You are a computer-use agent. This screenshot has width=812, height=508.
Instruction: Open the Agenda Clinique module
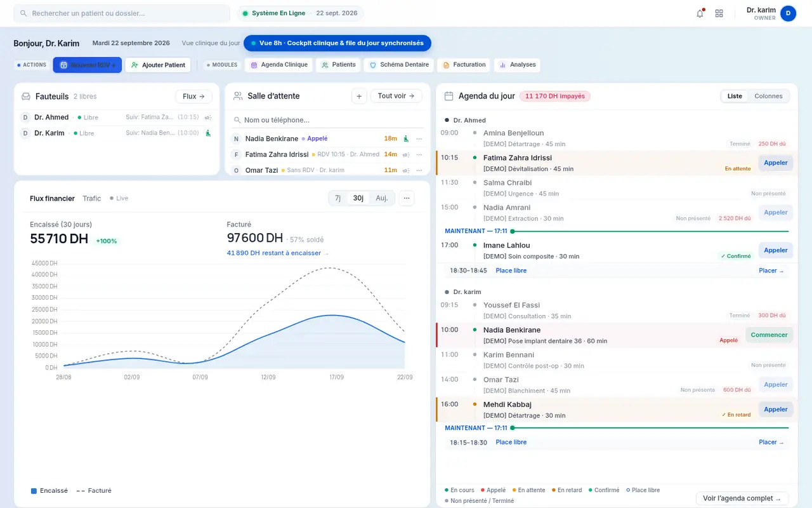278,65
